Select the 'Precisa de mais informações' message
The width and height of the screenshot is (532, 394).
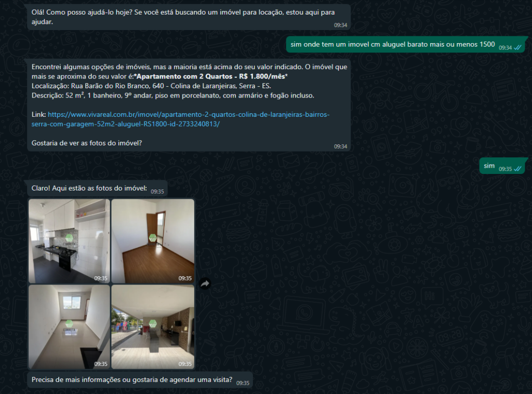pos(140,380)
